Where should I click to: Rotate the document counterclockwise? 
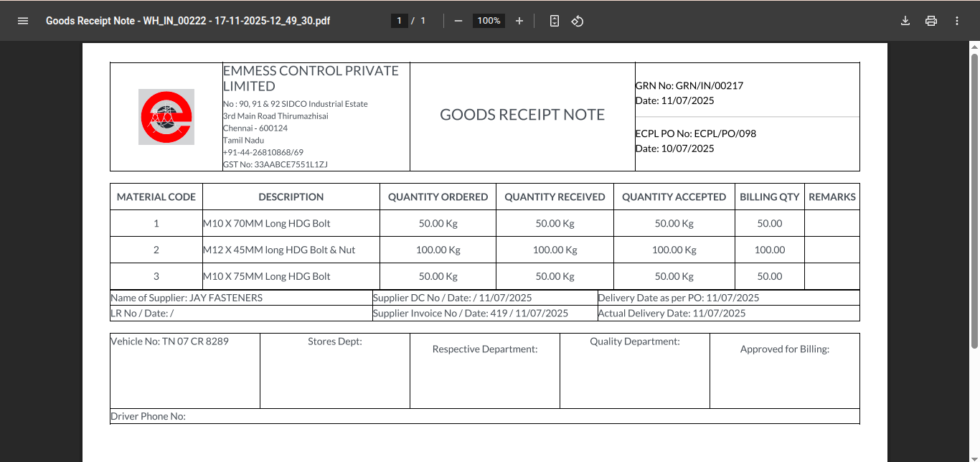[578, 21]
